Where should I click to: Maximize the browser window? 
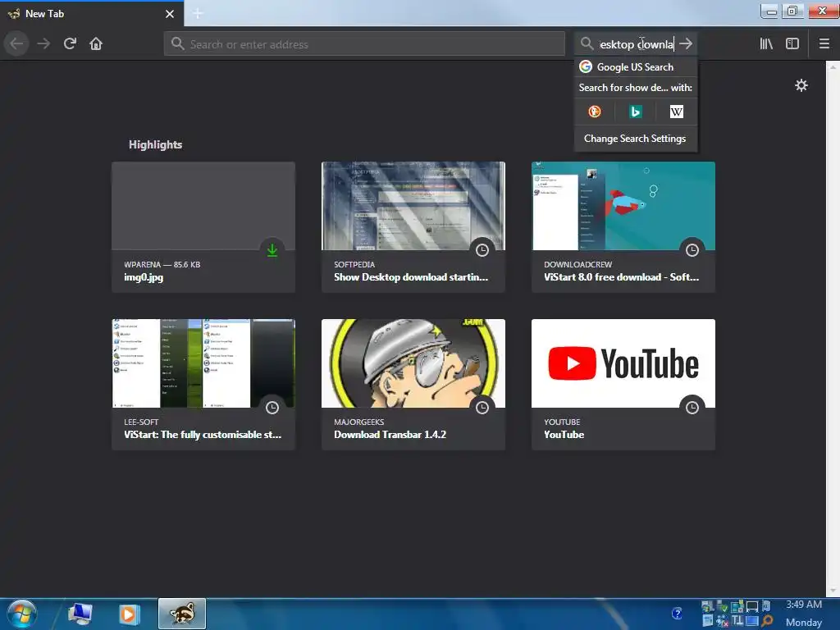792,11
